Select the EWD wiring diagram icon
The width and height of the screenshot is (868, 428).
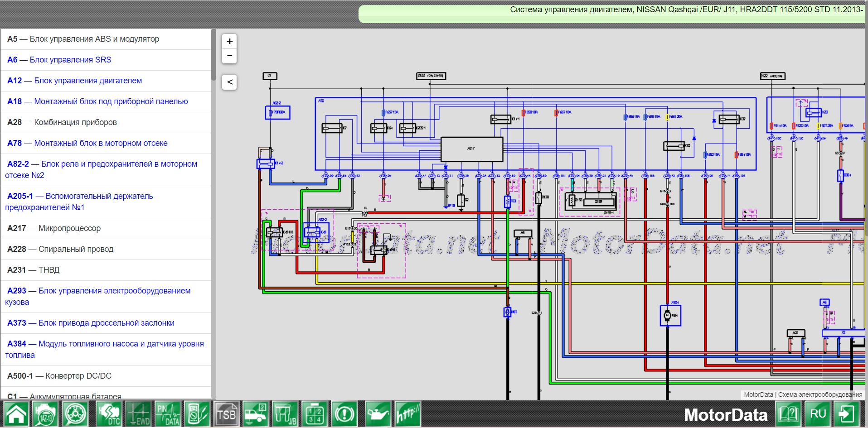pos(138,414)
